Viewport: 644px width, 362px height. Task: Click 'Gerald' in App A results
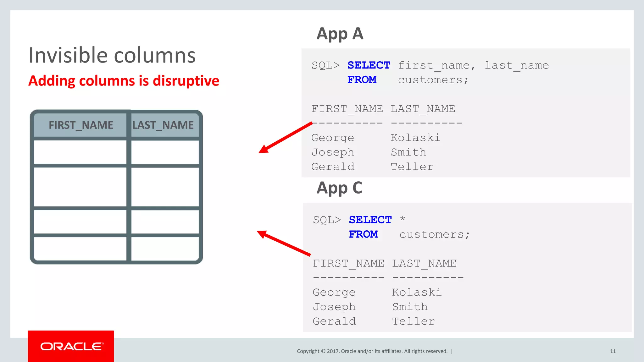[x=333, y=167]
